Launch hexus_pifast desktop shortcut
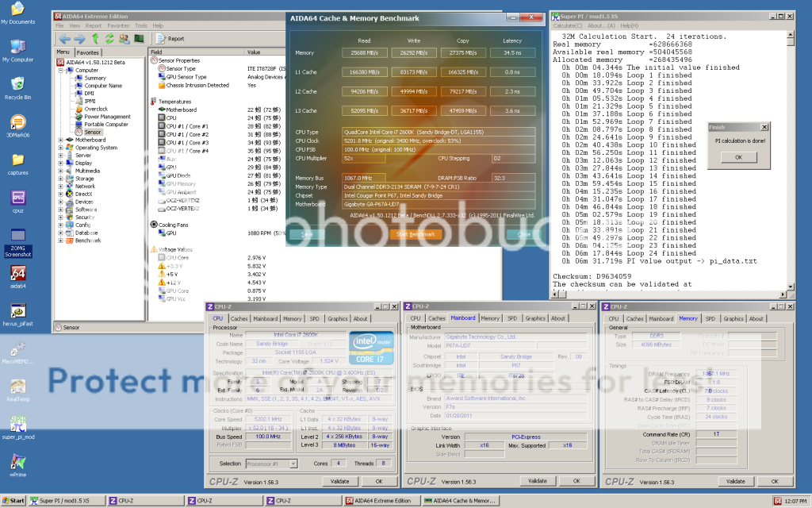Viewport: 812px width, 508px height. click(17, 314)
